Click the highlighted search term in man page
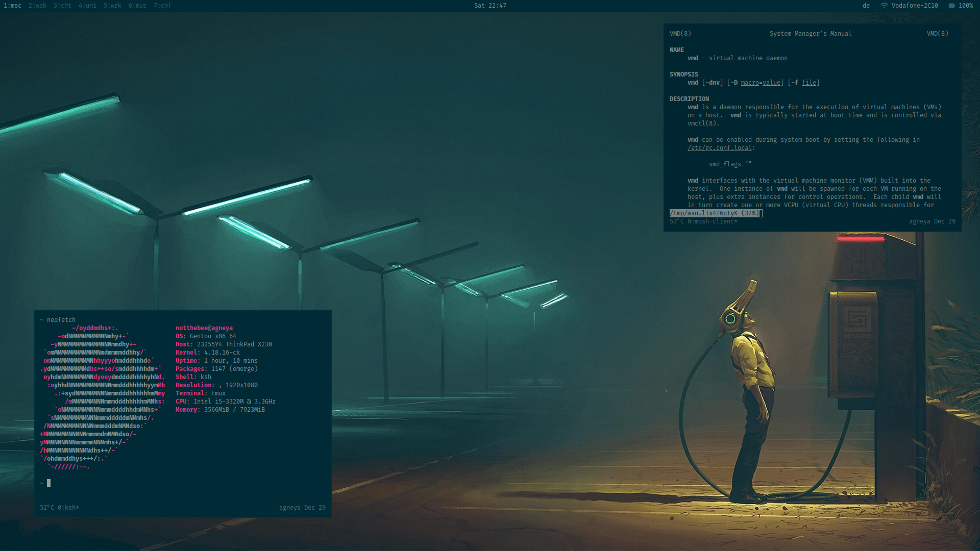 715,213
